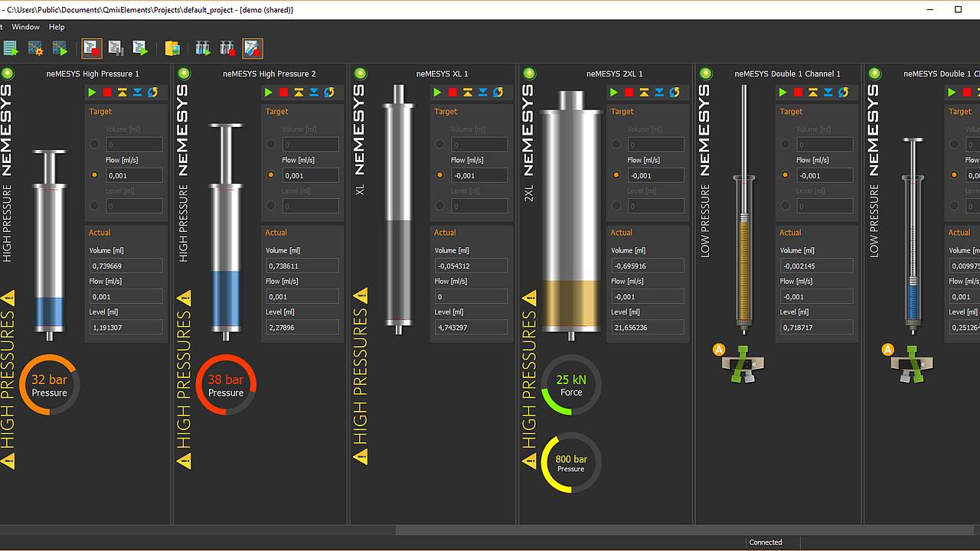Select Flow target radio for High Pressure 1
Viewport: 980px width, 551px height.
95,174
